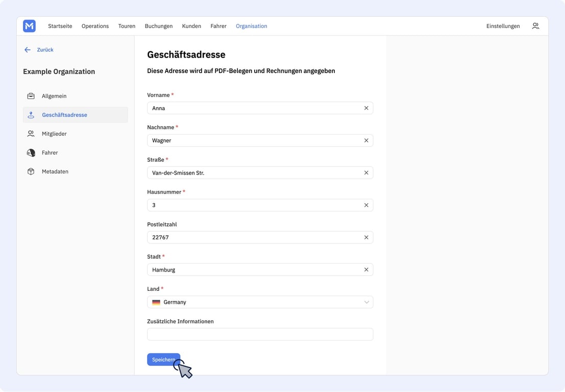The width and height of the screenshot is (565, 392).
Task: Click the Example Organization title
Action: pyautogui.click(x=59, y=71)
